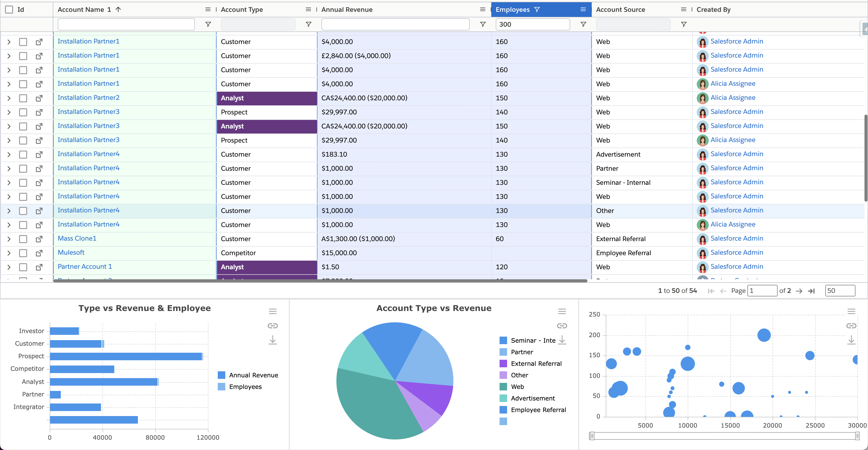Check the select-all checkbox beside Id
This screenshot has width=868, height=450.
pyautogui.click(x=9, y=10)
